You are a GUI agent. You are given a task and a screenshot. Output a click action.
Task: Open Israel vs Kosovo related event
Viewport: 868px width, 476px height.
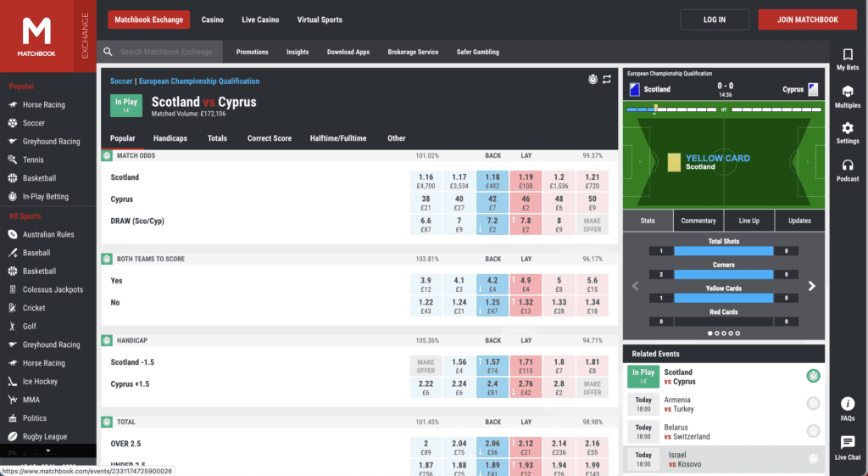[x=724, y=459]
